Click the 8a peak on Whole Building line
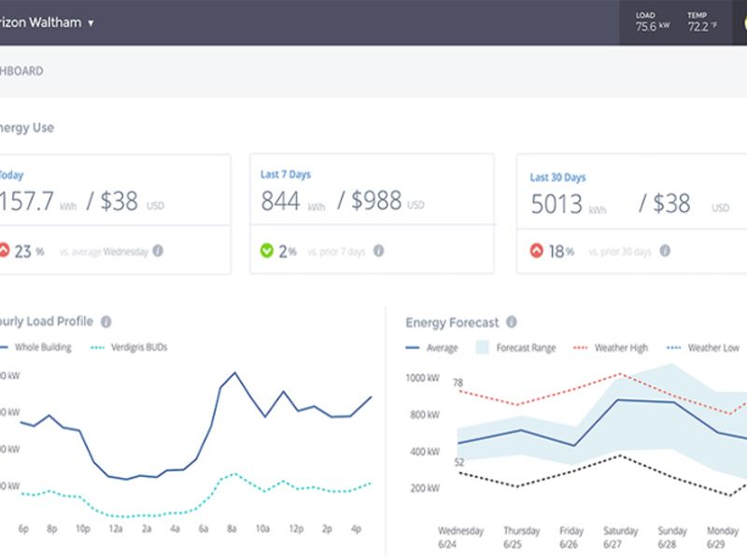 coord(235,372)
